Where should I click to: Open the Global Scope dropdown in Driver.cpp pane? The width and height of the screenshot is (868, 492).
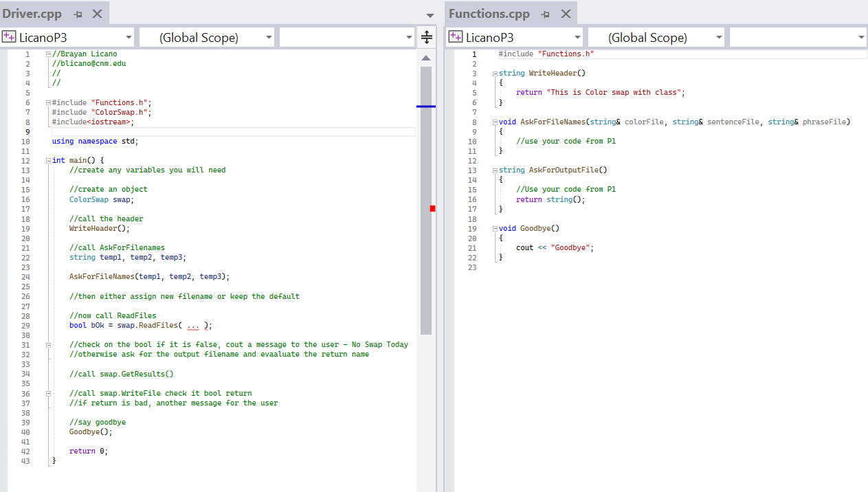coord(268,36)
